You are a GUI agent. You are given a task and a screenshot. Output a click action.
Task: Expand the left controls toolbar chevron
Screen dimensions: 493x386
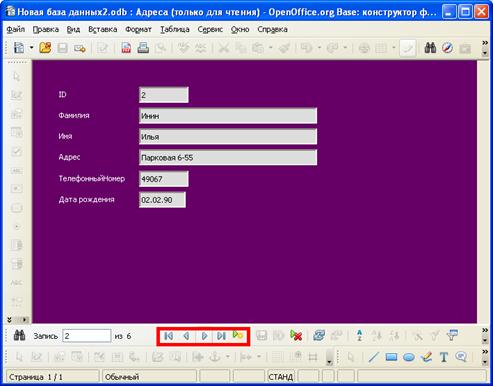click(x=9, y=320)
